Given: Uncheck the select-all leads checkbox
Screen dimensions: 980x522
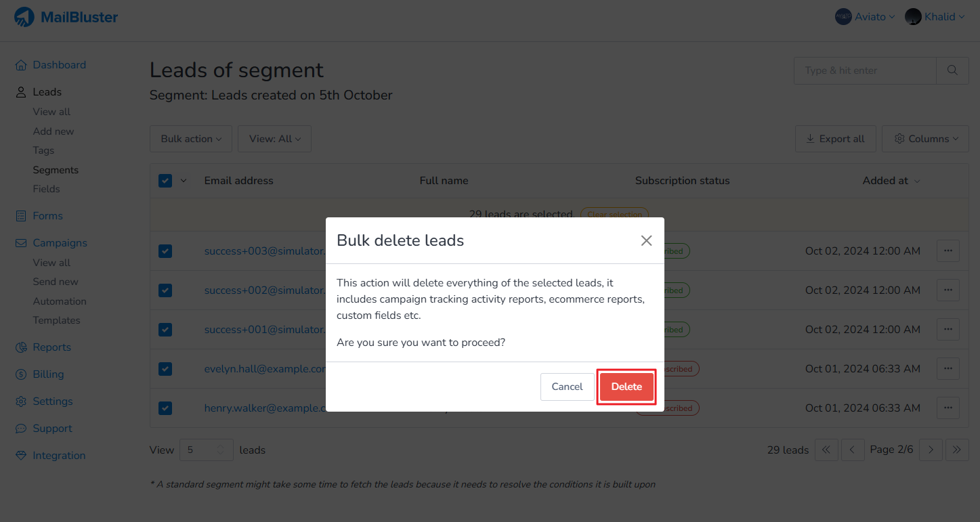Looking at the screenshot, I should 165,181.
